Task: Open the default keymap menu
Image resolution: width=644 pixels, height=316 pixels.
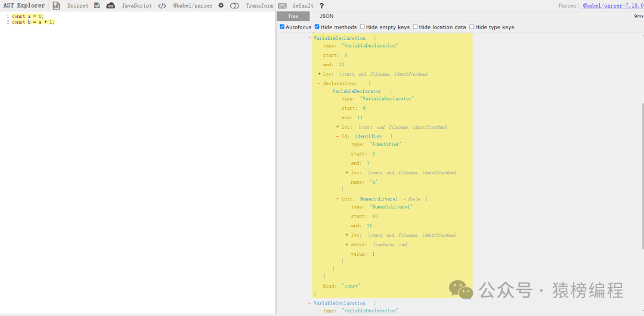Action: [303, 6]
